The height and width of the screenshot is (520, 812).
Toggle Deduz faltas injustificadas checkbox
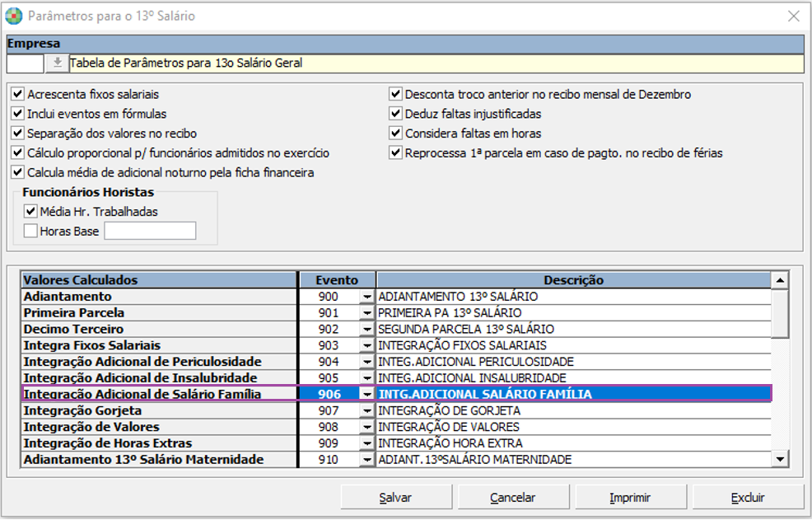pos(395,114)
